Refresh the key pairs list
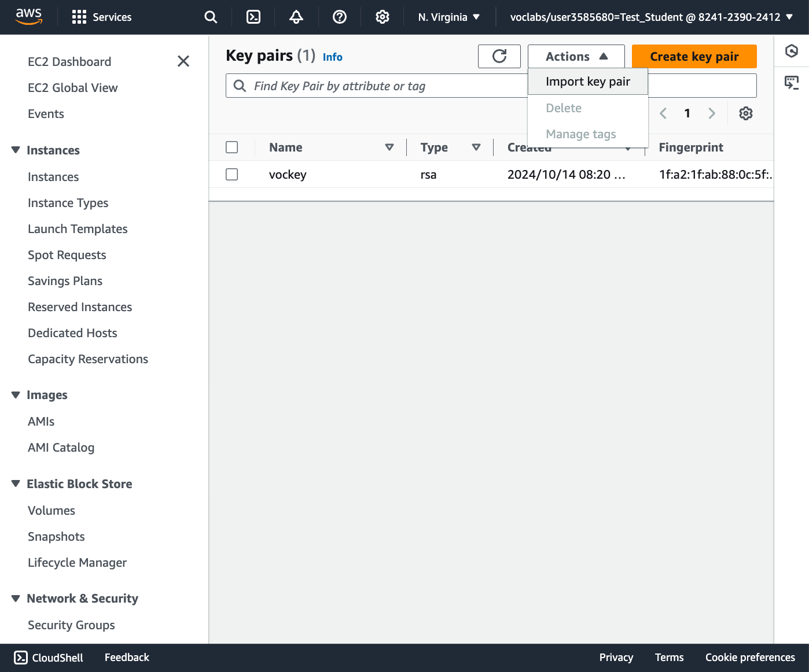The image size is (809, 672). click(x=499, y=56)
